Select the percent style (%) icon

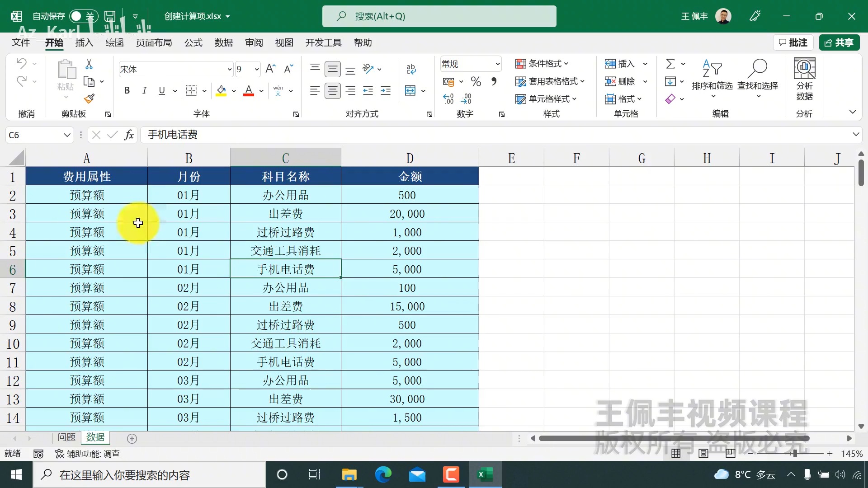[x=476, y=81]
